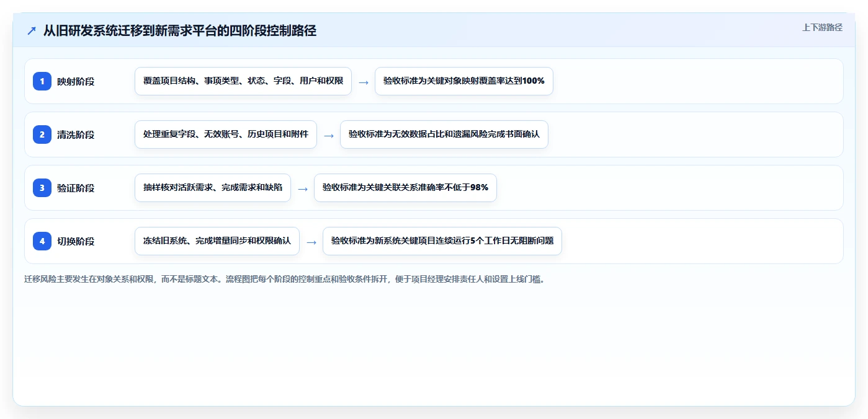
Task: Click the 映射阶段 stage label
Action: click(76, 81)
